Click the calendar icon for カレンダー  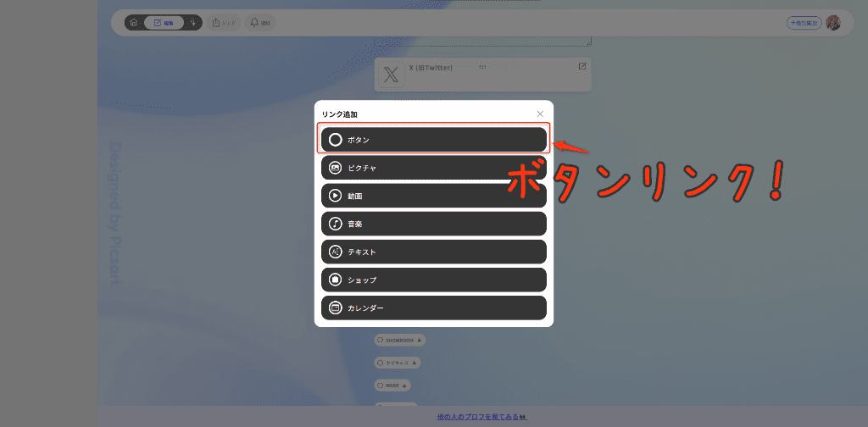336,308
